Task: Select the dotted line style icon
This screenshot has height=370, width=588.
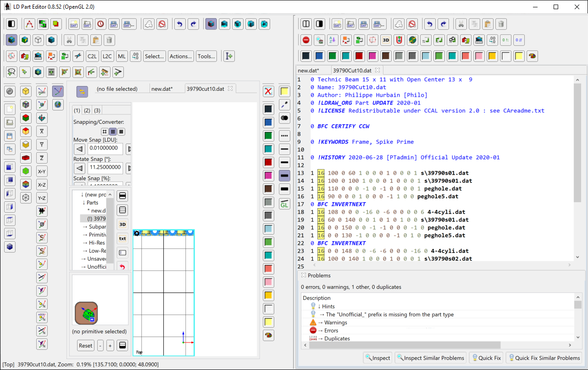Action: pyautogui.click(x=284, y=136)
